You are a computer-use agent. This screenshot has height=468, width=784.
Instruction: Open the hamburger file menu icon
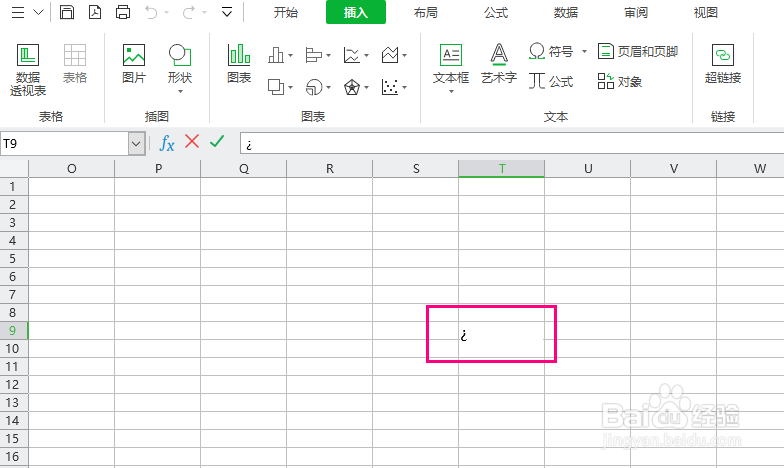[18, 12]
